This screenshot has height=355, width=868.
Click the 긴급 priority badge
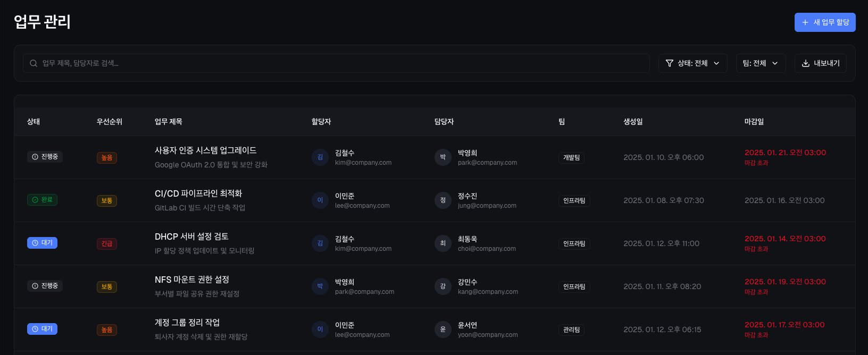coord(107,244)
